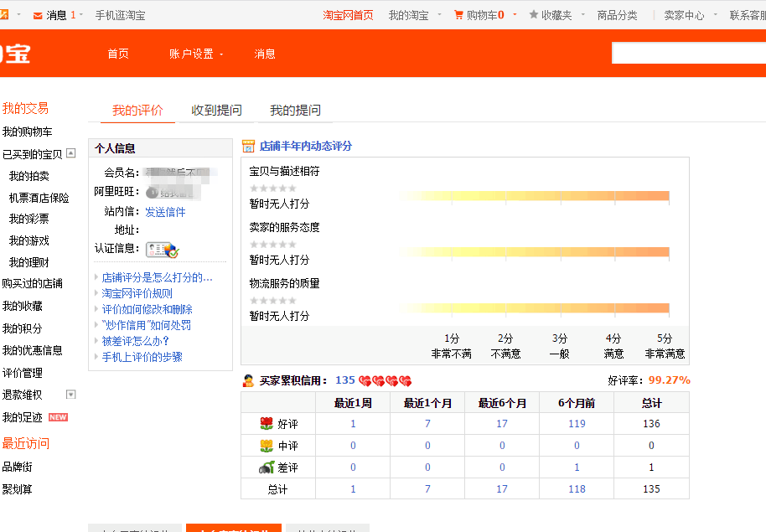The width and height of the screenshot is (766, 532).
Task: Open 我的积分 in the sidebar
Action: (23, 328)
